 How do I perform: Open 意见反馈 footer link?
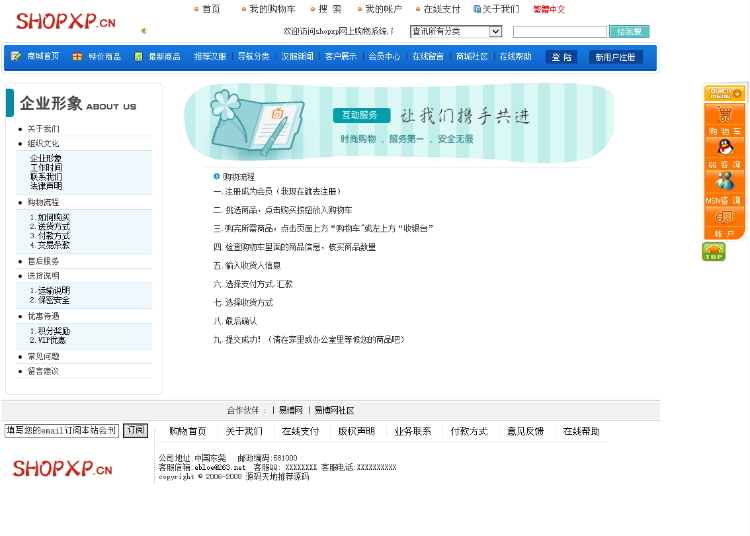point(525,431)
